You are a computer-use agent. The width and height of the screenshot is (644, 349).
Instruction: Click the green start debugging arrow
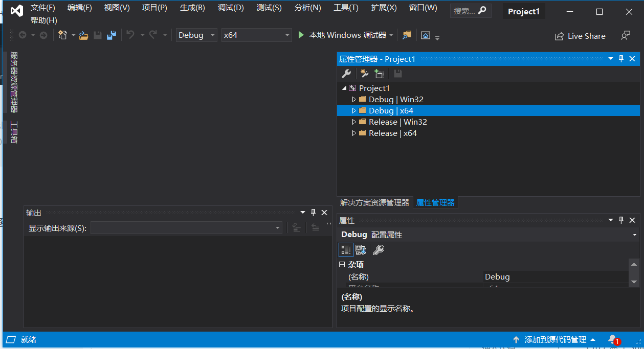pos(301,35)
